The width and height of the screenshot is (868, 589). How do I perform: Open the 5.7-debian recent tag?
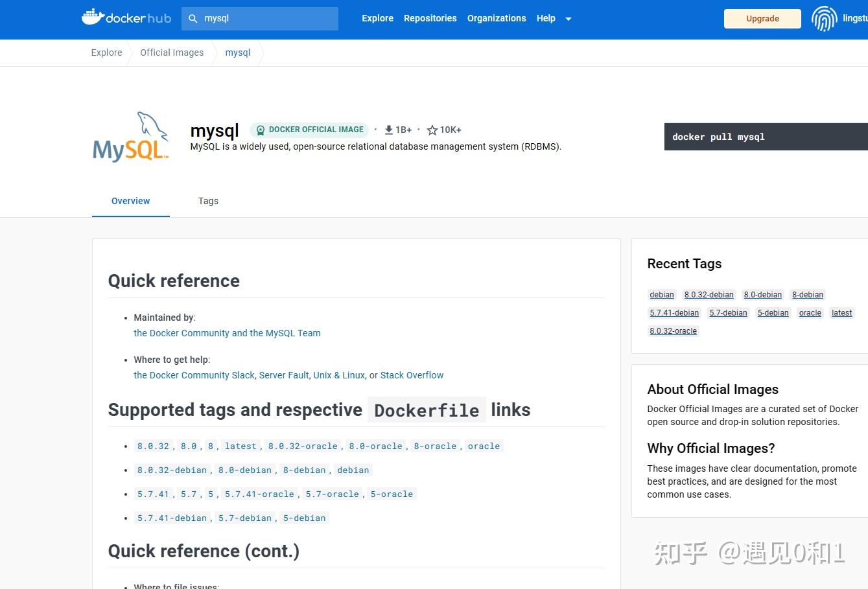tap(727, 313)
